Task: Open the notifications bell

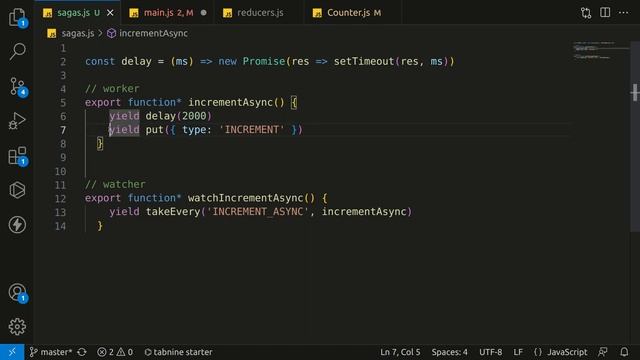Action: pos(624,352)
